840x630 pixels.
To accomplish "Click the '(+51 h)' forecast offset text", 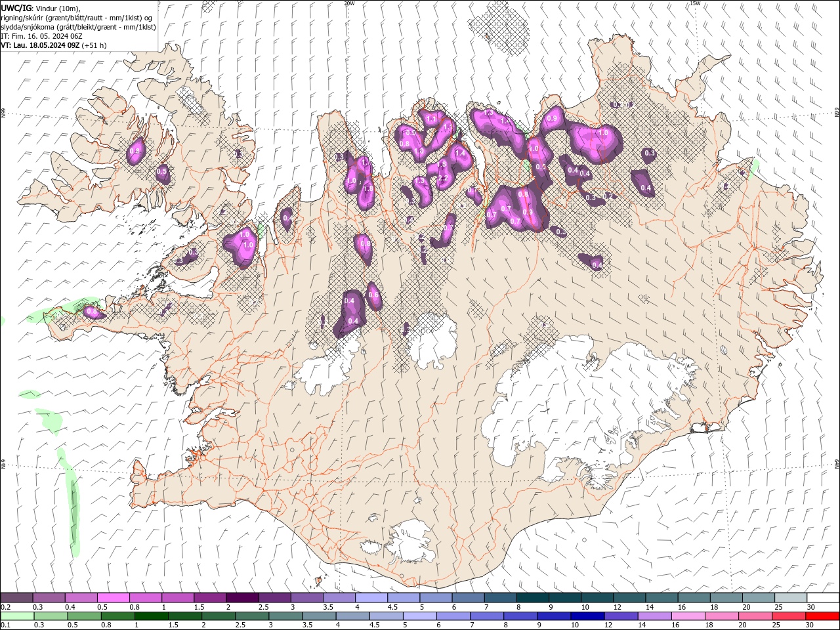I will point(94,45).
